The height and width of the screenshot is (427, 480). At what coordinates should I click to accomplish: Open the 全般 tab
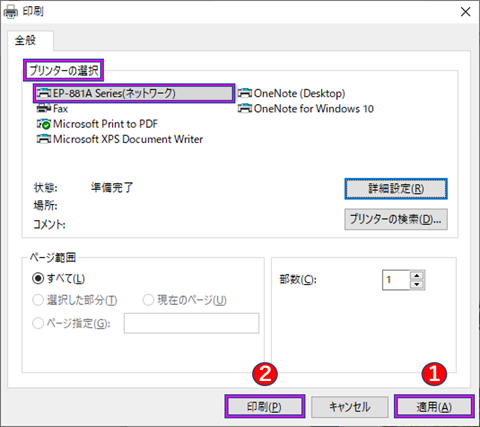click(x=25, y=40)
